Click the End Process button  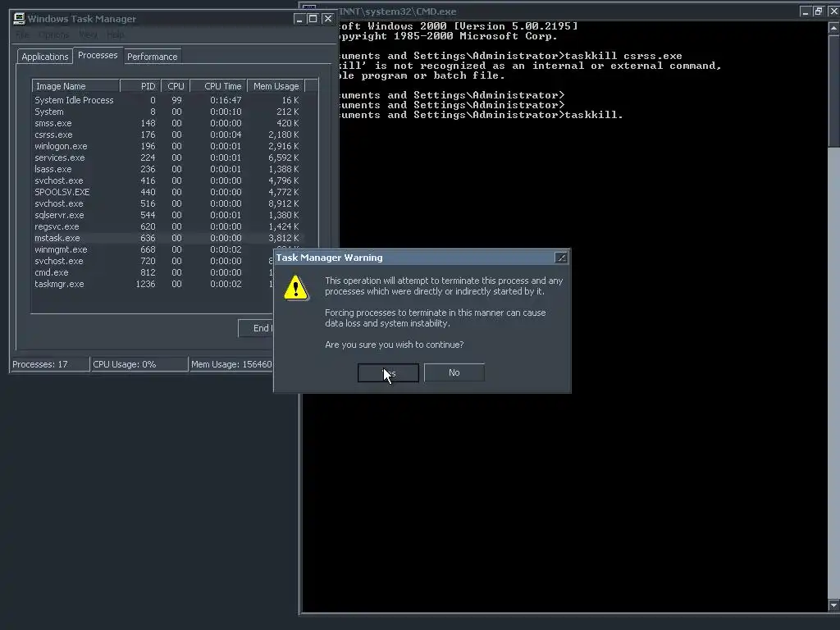point(256,328)
